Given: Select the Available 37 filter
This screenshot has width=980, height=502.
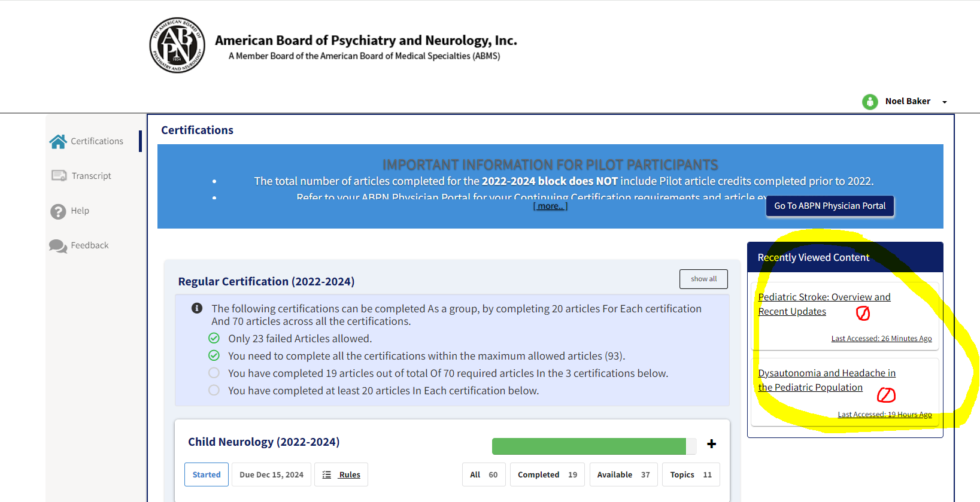Looking at the screenshot, I should click(x=623, y=474).
